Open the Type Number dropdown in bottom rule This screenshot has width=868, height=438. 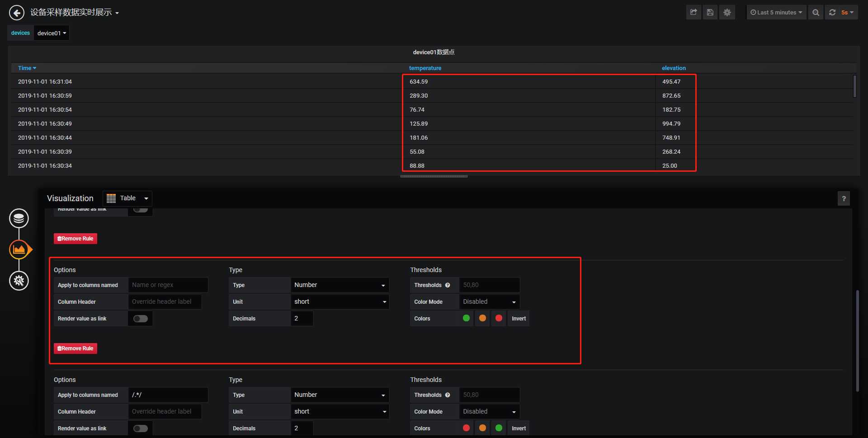(x=340, y=395)
